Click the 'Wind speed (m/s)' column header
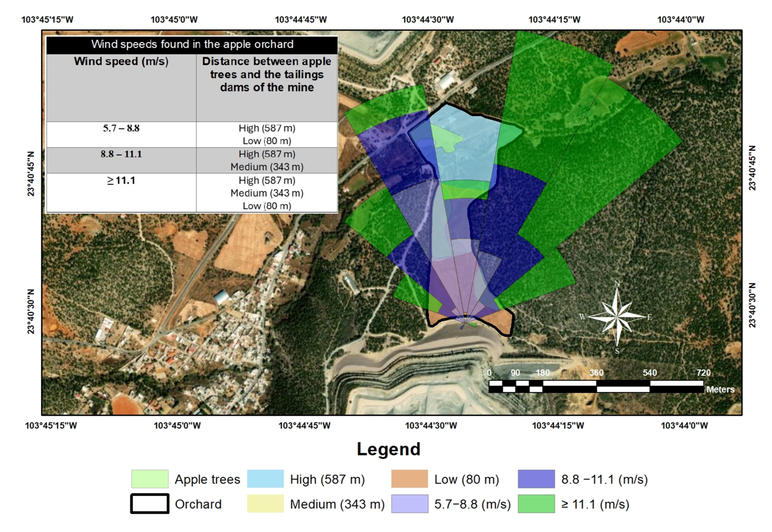Viewport: 772px width, 532px height. tap(121, 61)
